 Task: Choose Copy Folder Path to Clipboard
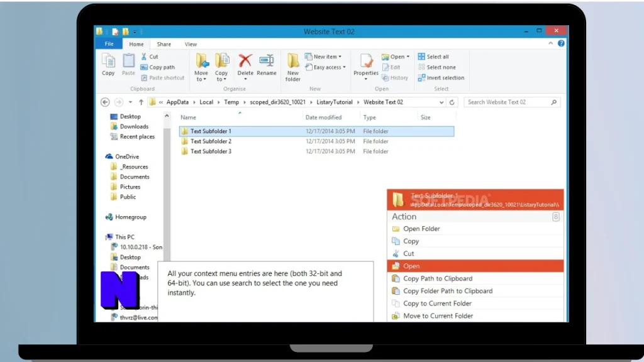click(475, 291)
